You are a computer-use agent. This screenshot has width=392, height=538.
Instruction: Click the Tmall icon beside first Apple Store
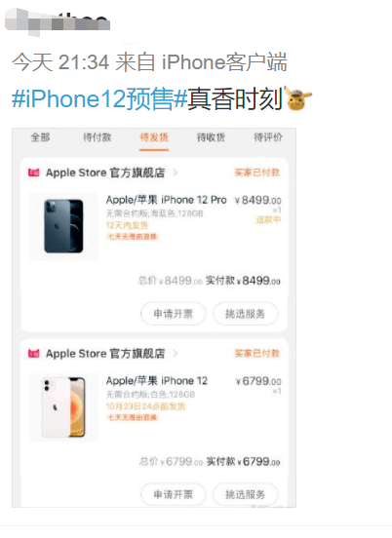[x=33, y=173]
